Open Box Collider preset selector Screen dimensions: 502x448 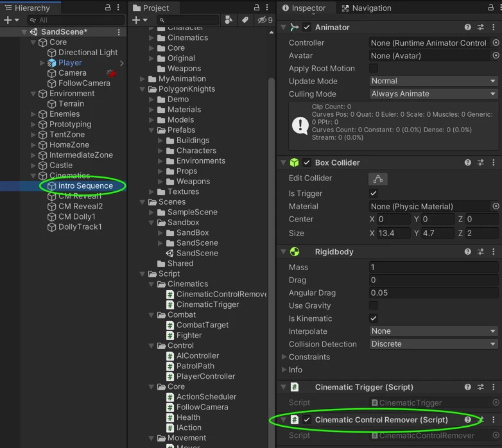[481, 162]
